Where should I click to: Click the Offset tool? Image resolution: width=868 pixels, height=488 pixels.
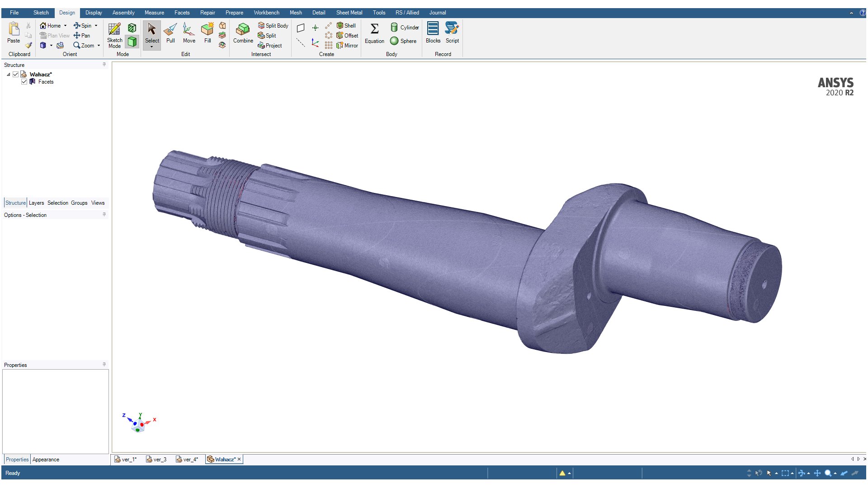click(x=347, y=36)
